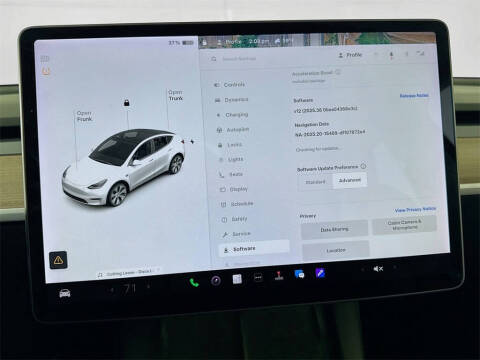Open the Display settings menu
480x360 pixels.
point(234,189)
